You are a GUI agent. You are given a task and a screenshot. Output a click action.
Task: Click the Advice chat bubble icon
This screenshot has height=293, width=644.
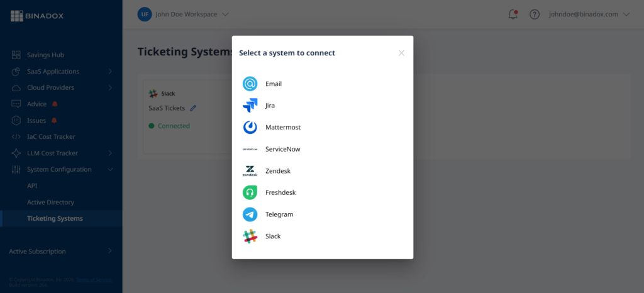[16, 104]
